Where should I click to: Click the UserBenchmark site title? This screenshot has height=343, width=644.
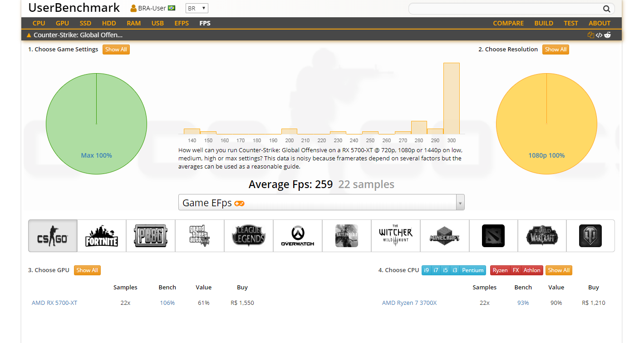(74, 8)
